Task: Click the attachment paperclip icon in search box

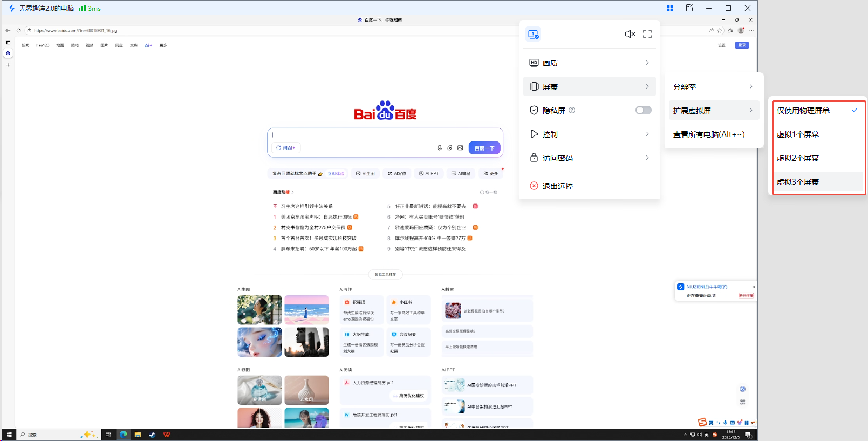Action: pos(450,148)
